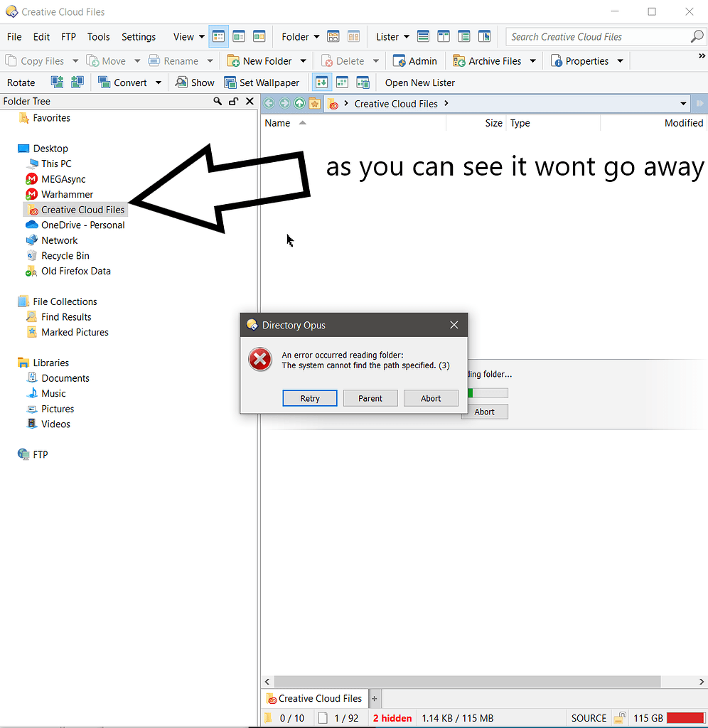Viewport: 708px width, 728px height.
Task: Expand the New Folder dropdown arrow
Action: tap(304, 61)
